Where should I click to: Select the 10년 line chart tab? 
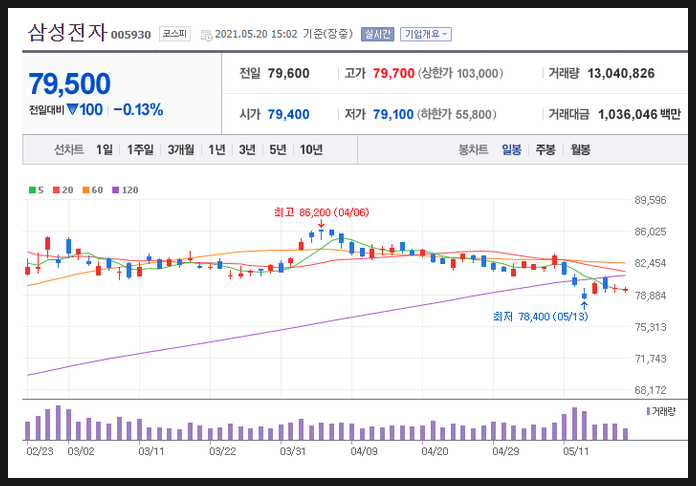(x=311, y=150)
